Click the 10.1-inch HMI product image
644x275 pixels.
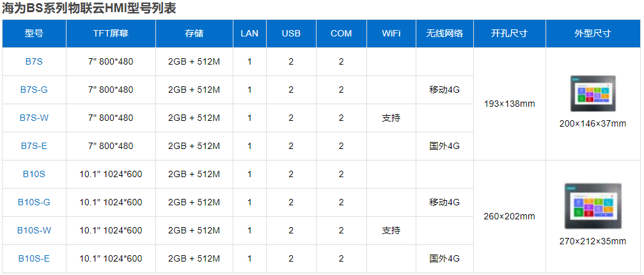pyautogui.click(x=592, y=207)
